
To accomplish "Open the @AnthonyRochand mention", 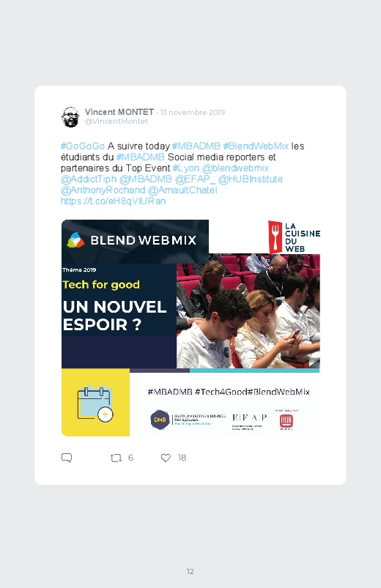I will coord(103,190).
